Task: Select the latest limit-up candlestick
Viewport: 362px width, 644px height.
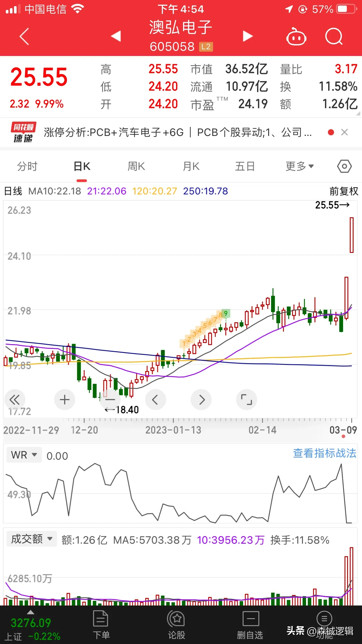Action: point(352,235)
